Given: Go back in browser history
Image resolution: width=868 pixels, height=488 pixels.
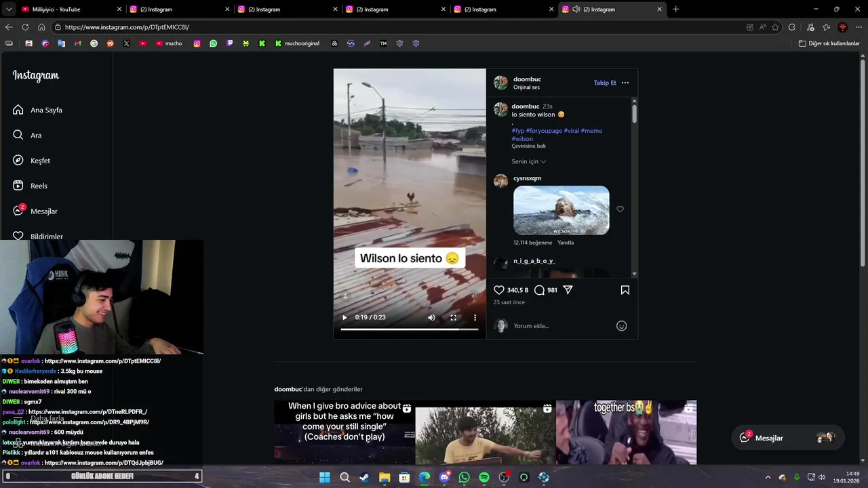Looking at the screenshot, I should click(9, 27).
